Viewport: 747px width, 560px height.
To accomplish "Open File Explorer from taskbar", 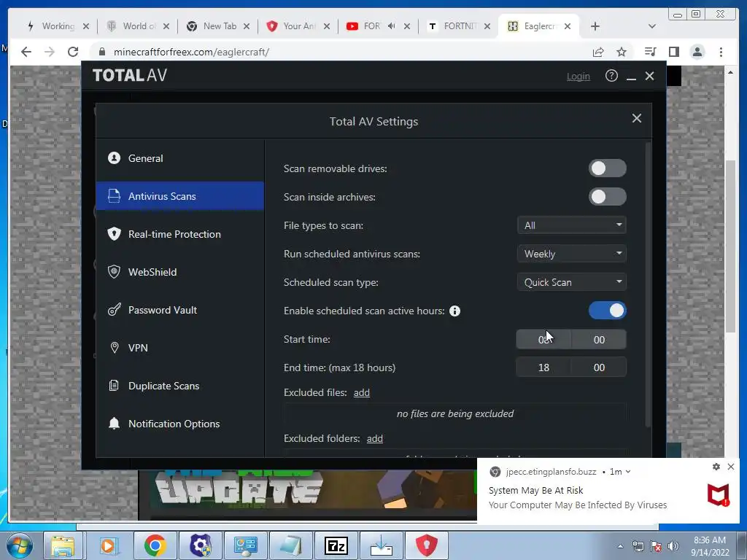I will coord(63,545).
